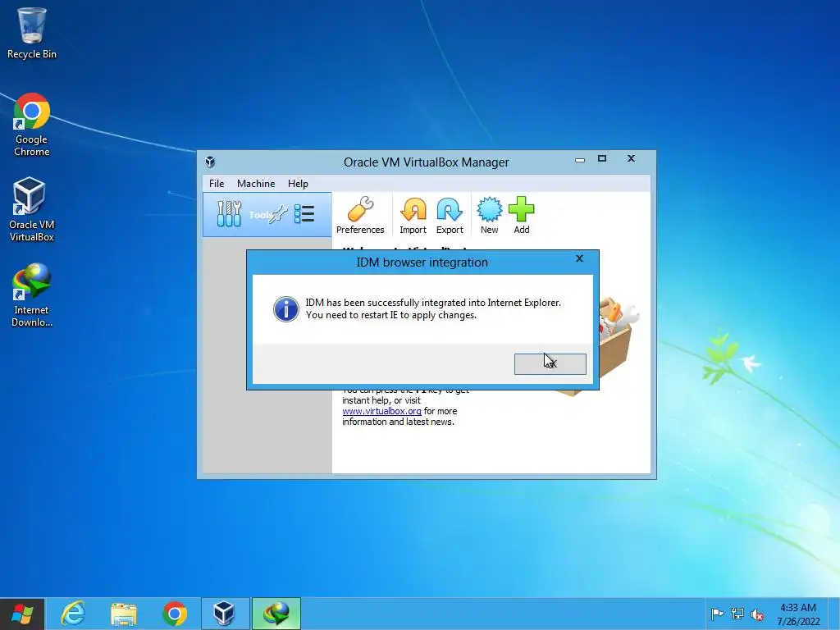Open the Machine menu in VirtualBox

click(x=256, y=183)
